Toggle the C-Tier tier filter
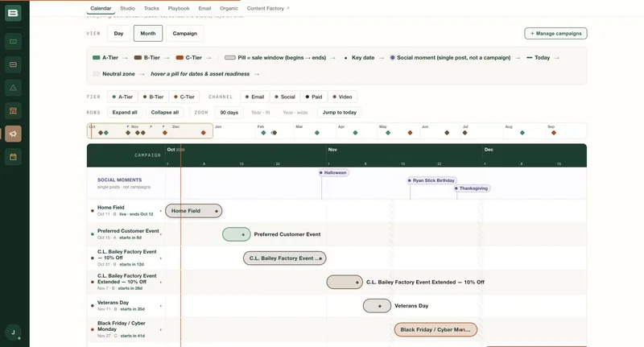Viewport: 644px width, 347px height. [184, 97]
